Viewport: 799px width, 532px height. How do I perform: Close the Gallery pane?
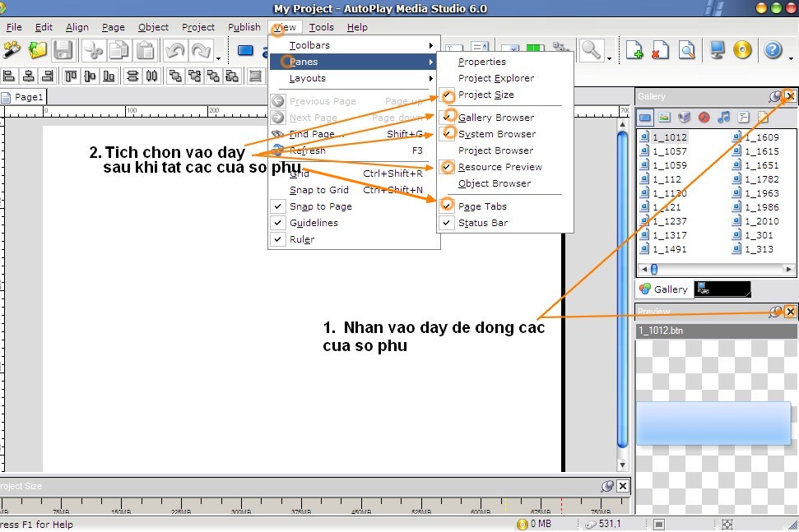tap(790, 96)
